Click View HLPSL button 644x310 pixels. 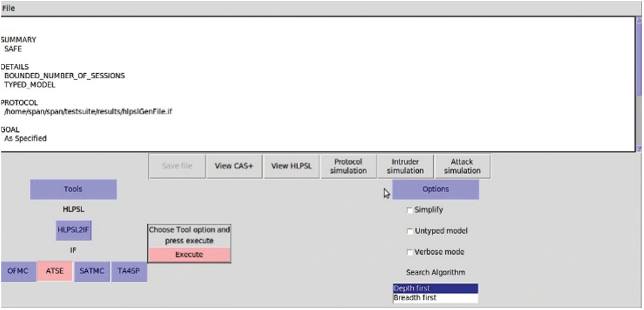(x=292, y=166)
